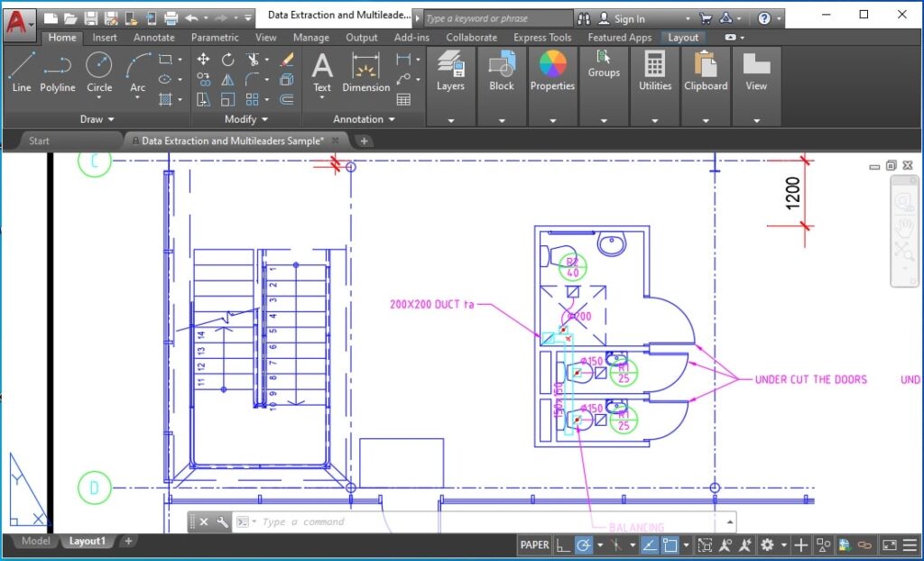Toggle Isometric Drafting in status bar

coord(616,545)
